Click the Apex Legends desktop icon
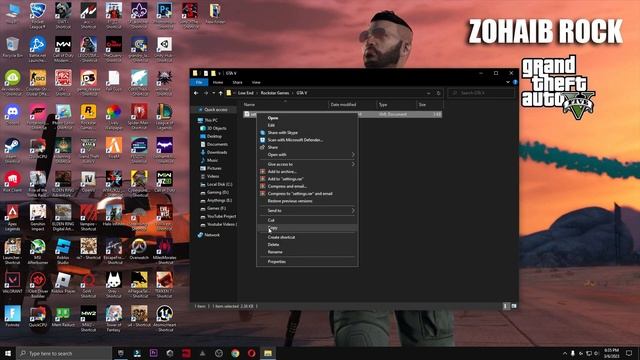The image size is (640, 360). 12,218
